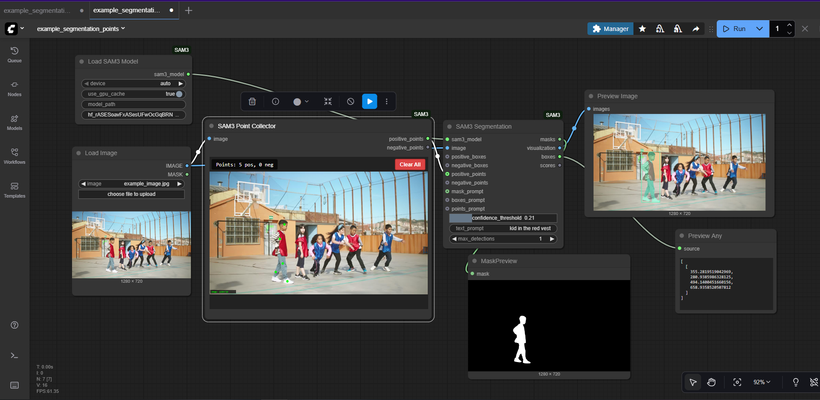This screenshot has width=820, height=400.
Task: Open the Queue sidebar panel
Action: point(14,54)
